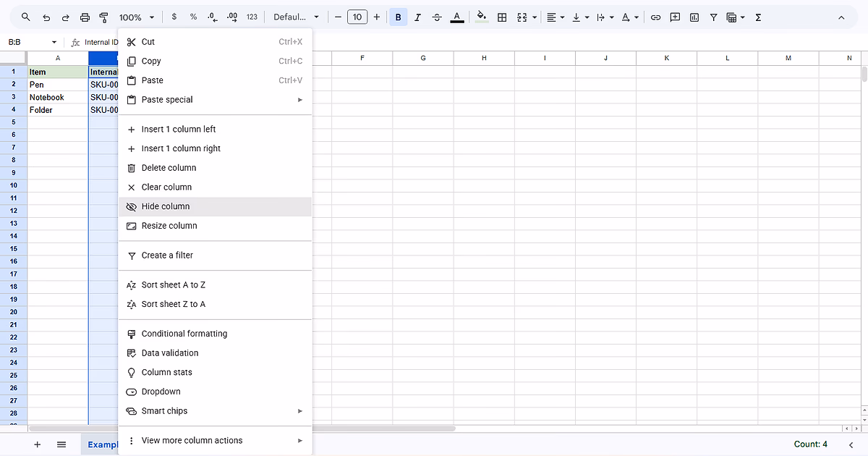Image resolution: width=868 pixels, height=456 pixels.
Task: Toggle strikethrough formatting
Action: (437, 17)
